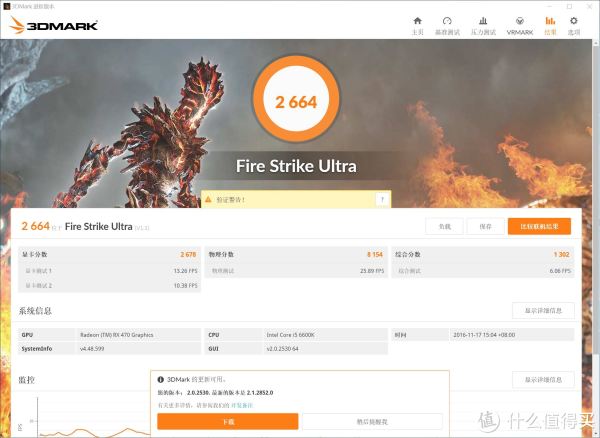Click the SystemInfo version v4.48.599

[x=92, y=348]
